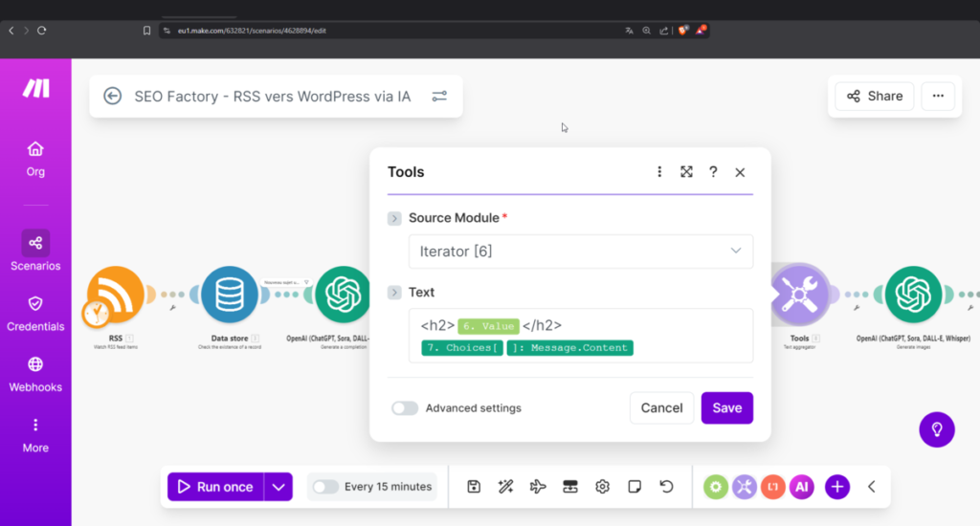
Task: Click the RSS feed module icon
Action: click(x=116, y=295)
